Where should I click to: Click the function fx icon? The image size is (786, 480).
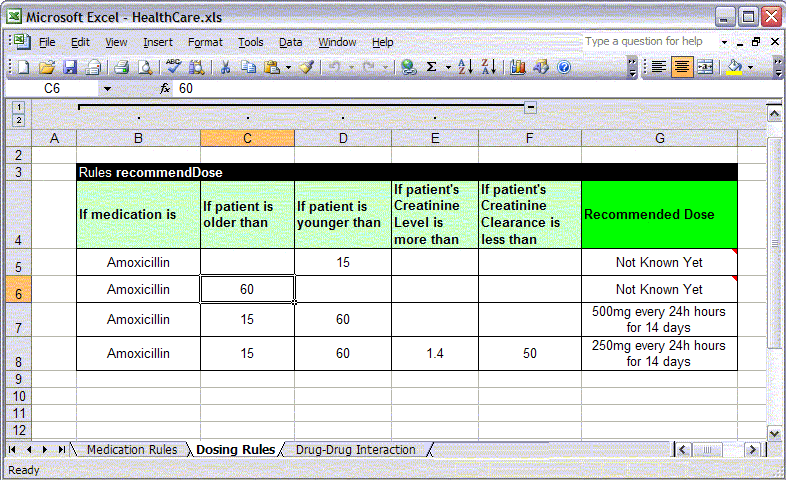tap(164, 89)
